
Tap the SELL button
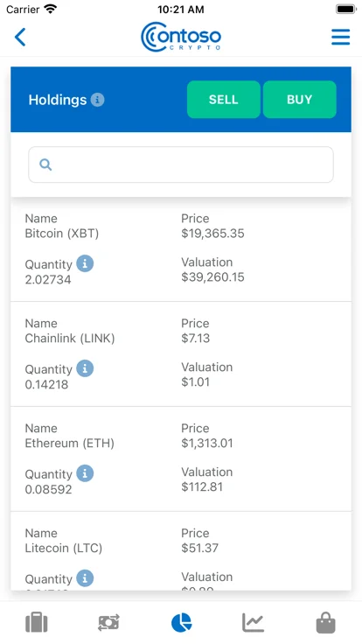(223, 100)
